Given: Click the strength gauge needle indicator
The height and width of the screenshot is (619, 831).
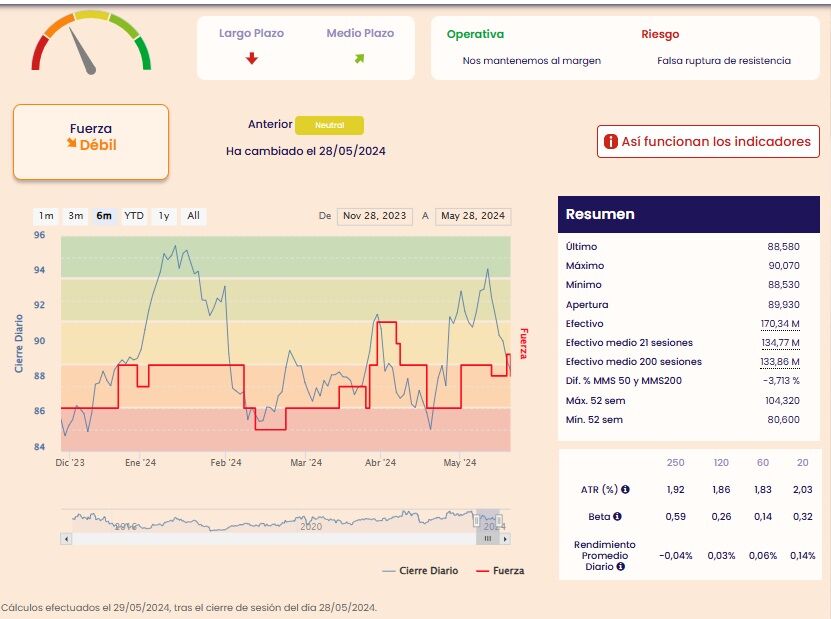Looking at the screenshot, I should click(x=83, y=51).
